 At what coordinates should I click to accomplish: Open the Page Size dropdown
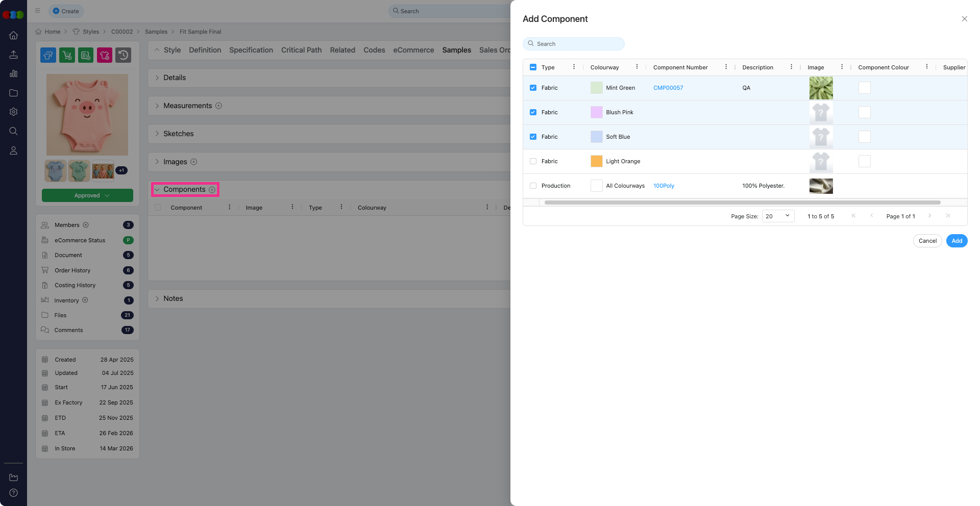tap(777, 216)
